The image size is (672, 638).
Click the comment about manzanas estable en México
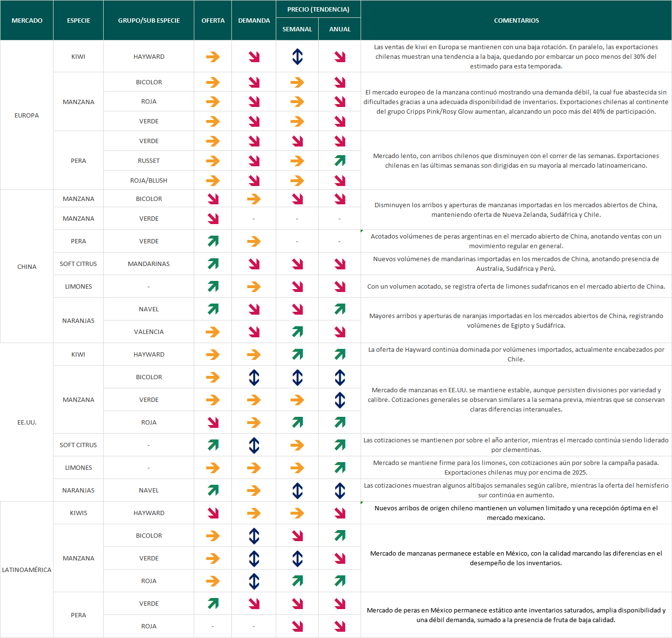[x=516, y=558]
